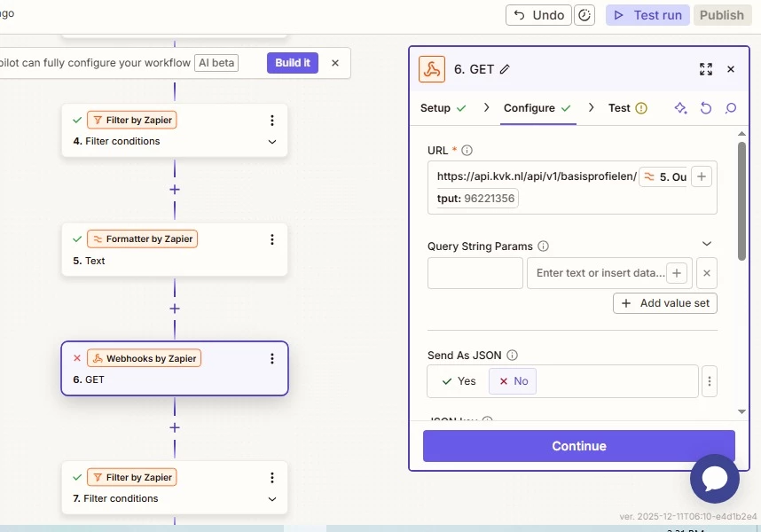
Task: Close the 6. GET editor panel
Action: (x=731, y=69)
